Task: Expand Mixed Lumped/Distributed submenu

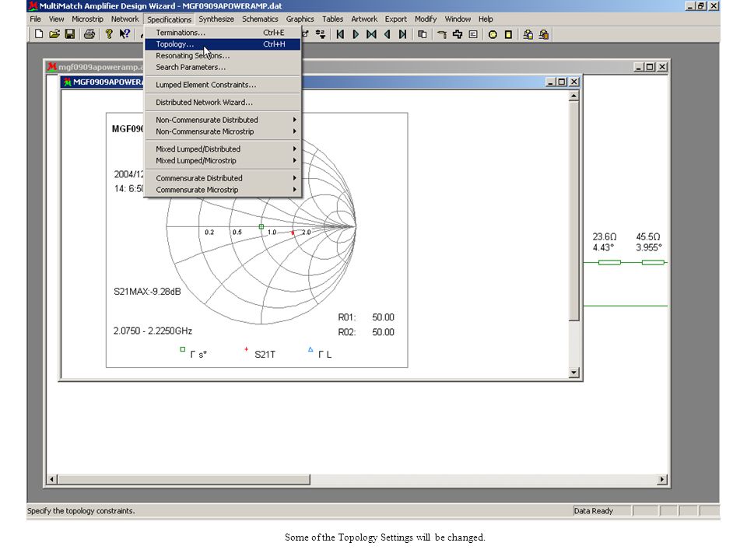Action: [223, 149]
